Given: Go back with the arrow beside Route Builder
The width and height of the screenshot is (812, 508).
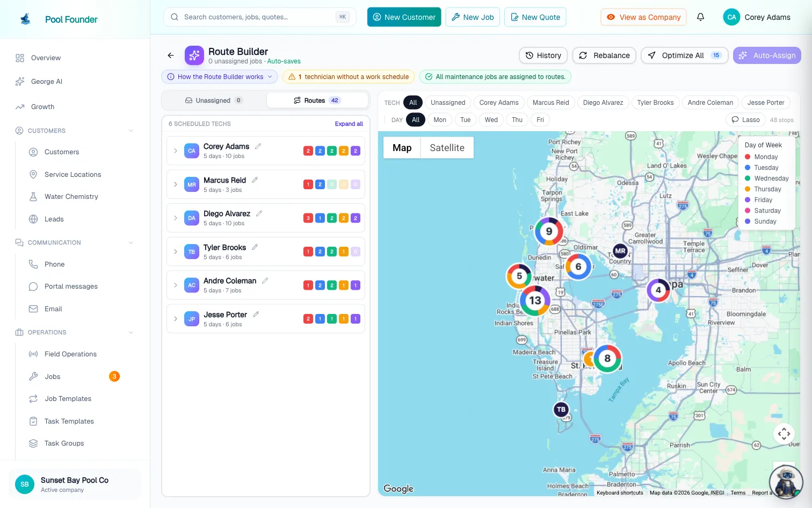Looking at the screenshot, I should (x=171, y=55).
